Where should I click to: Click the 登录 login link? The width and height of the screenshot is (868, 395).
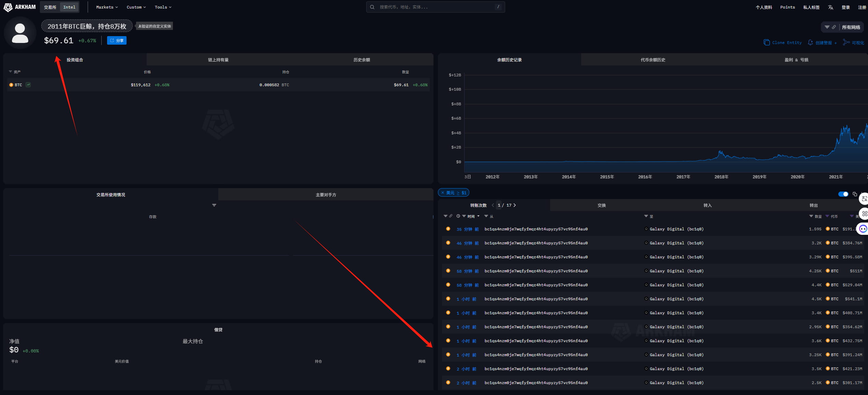(x=845, y=7)
